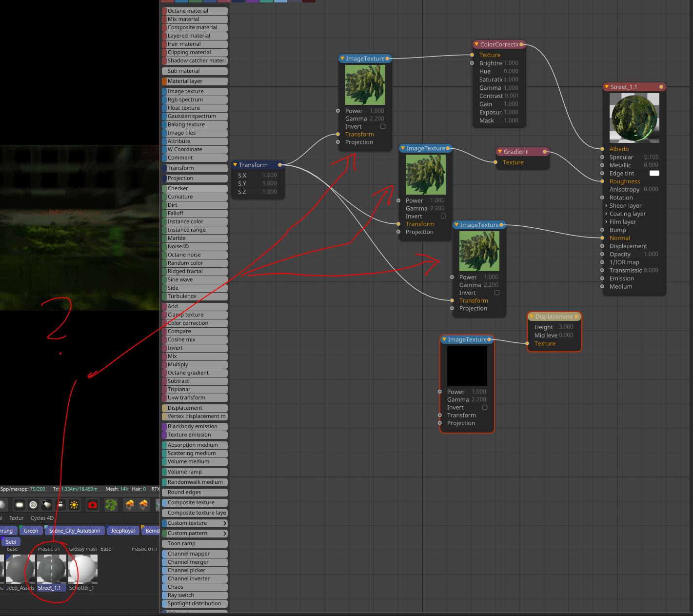Add a Turbulence node from list

point(195,297)
